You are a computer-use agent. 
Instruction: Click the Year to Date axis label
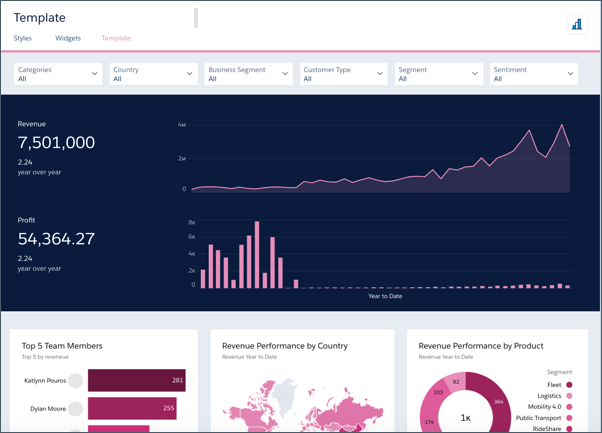(x=385, y=296)
